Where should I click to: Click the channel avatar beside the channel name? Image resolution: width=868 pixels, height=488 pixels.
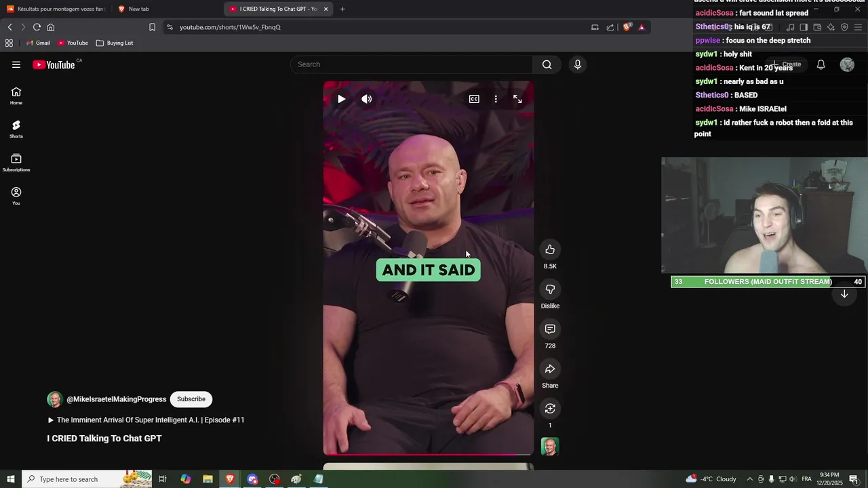click(x=55, y=399)
